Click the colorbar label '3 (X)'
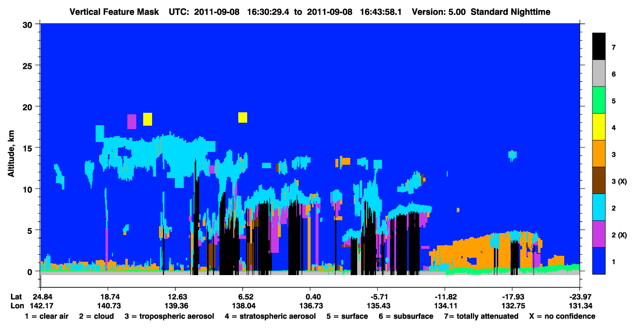Image resolution: width=644 pixels, height=330 pixels. [x=619, y=181]
